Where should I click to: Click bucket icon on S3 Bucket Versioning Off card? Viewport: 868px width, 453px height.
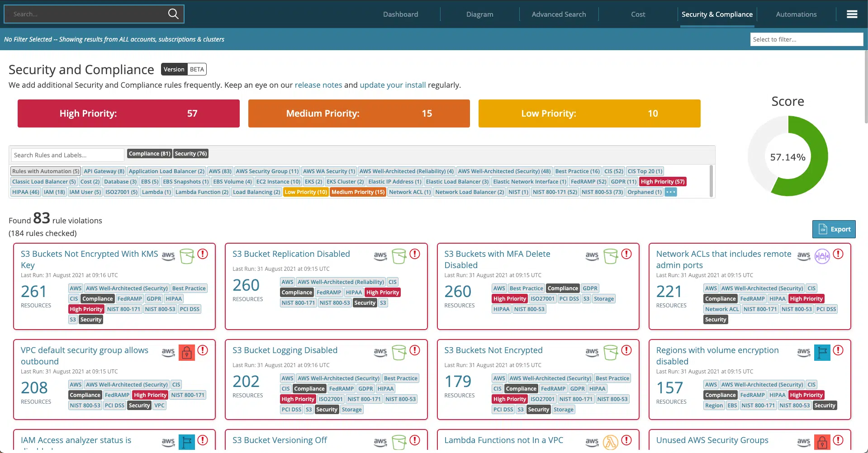pos(399,442)
